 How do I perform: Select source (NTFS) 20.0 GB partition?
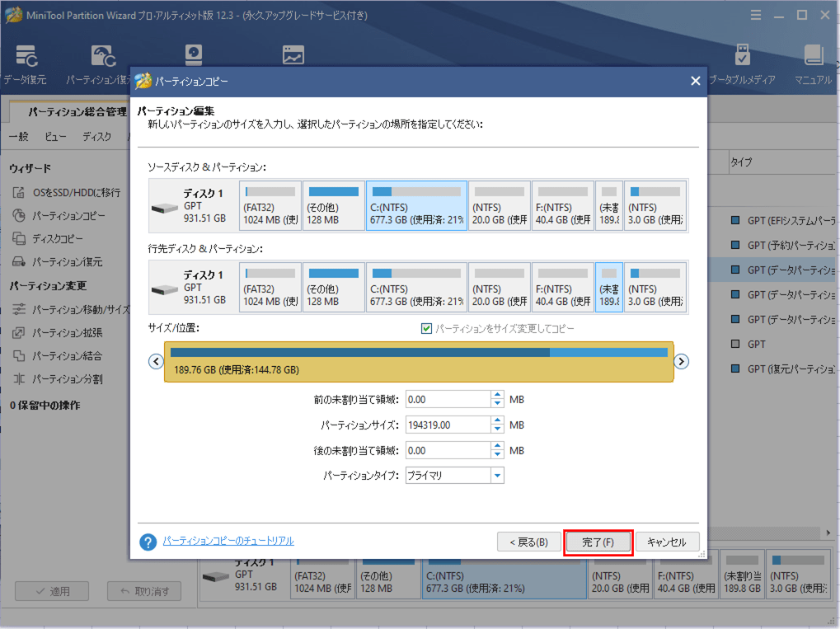click(x=500, y=206)
